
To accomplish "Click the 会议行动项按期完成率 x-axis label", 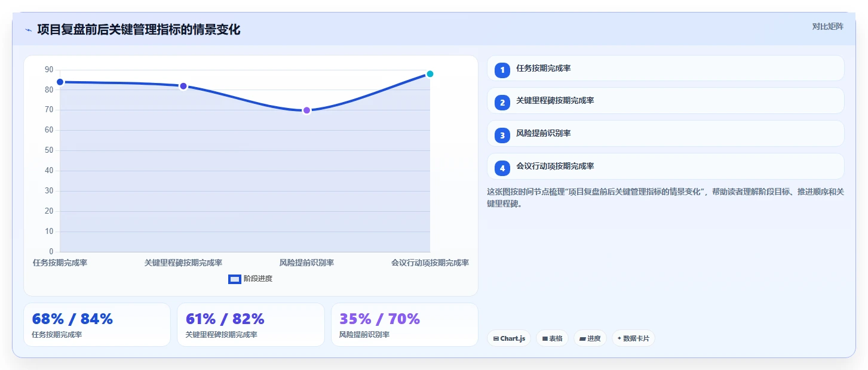I will (x=430, y=263).
